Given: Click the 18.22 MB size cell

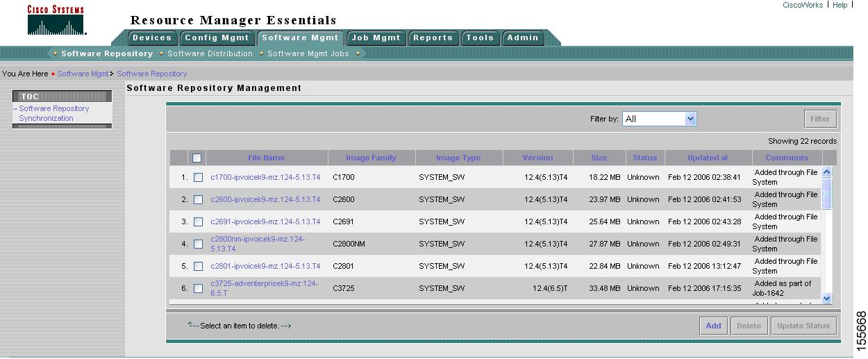Looking at the screenshot, I should [605, 177].
